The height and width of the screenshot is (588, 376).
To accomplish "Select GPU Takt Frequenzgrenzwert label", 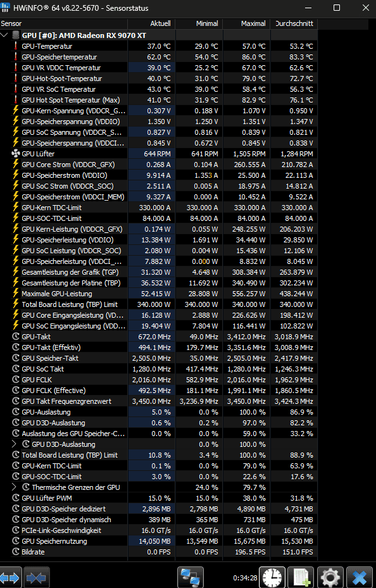I will (x=66, y=401).
